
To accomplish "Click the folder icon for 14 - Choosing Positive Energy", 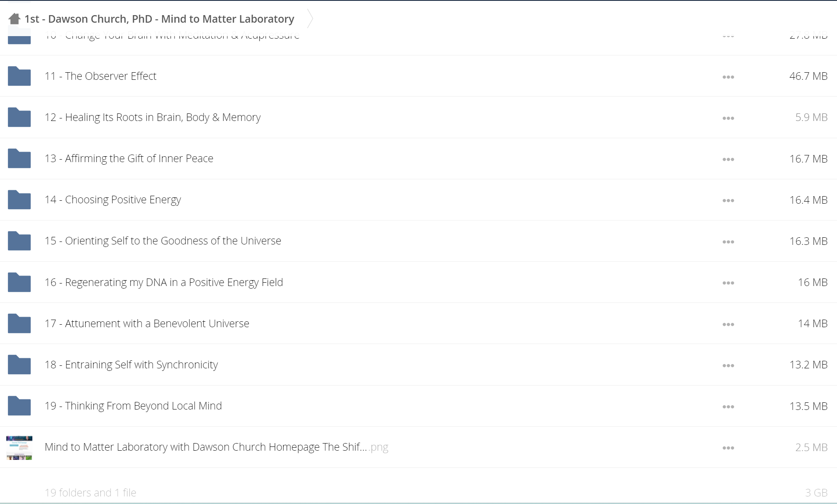I will (x=19, y=199).
